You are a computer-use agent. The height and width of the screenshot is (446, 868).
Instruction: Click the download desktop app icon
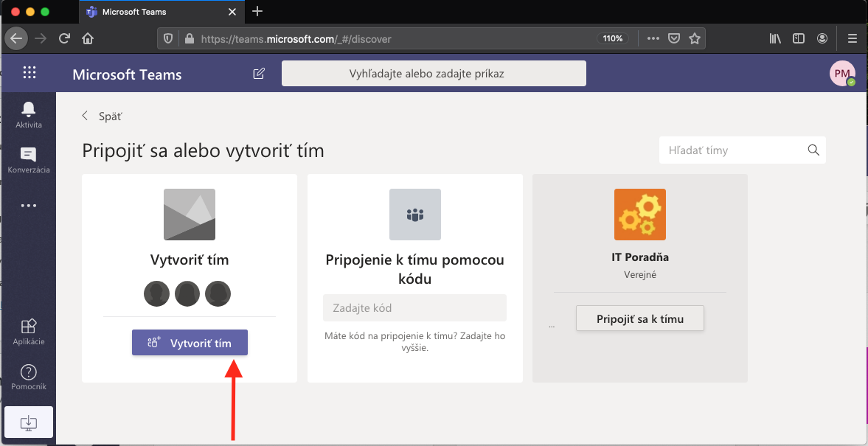[29, 422]
